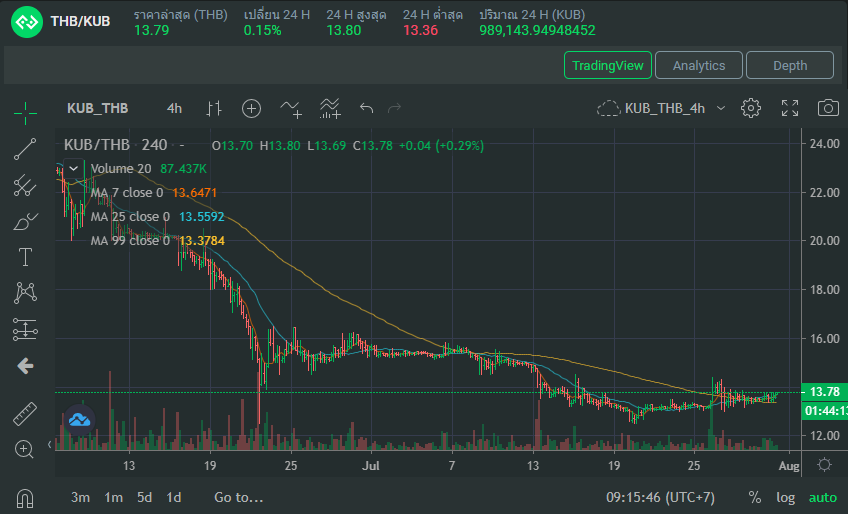Open the Go to date dialog

pos(238,497)
